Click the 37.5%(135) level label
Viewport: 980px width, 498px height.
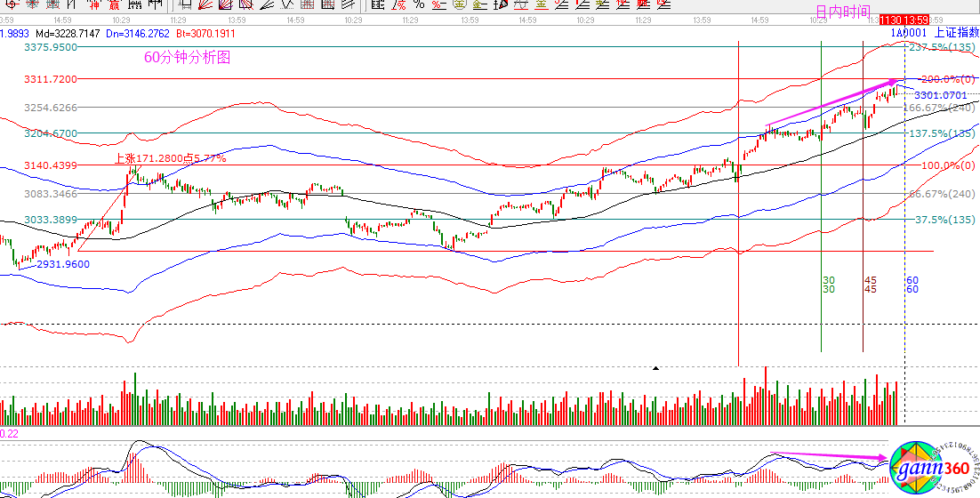(x=945, y=220)
